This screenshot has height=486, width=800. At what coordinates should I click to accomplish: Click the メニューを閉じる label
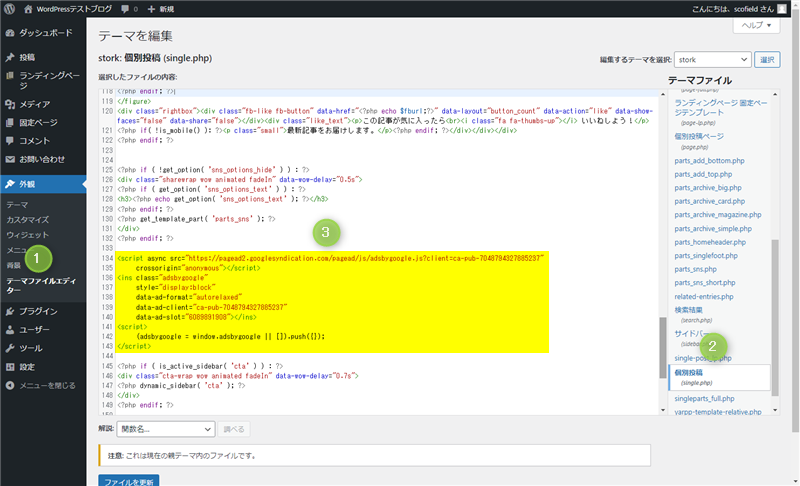point(47,386)
